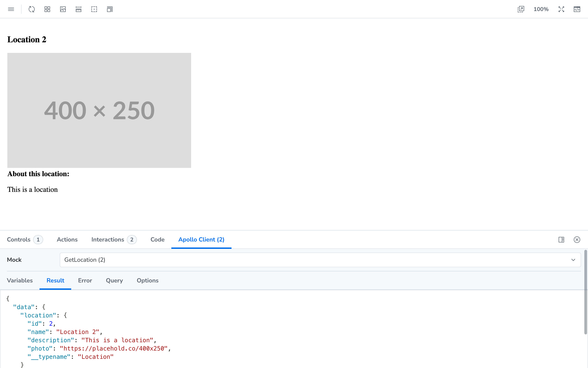Show the Error sub-tab

tap(85, 280)
